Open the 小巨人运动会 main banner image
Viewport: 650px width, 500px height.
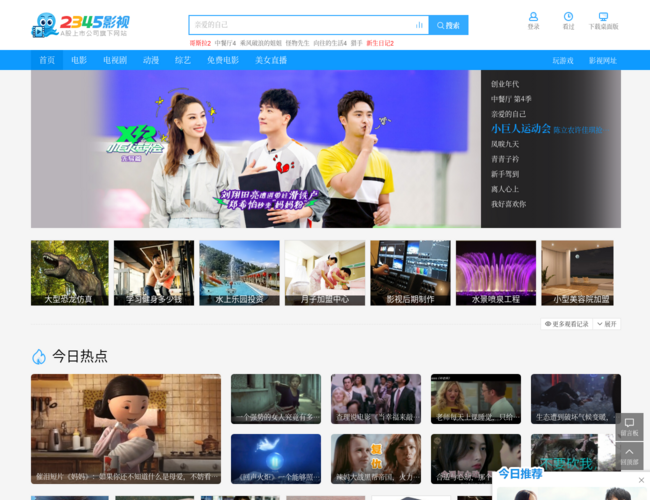coord(256,149)
